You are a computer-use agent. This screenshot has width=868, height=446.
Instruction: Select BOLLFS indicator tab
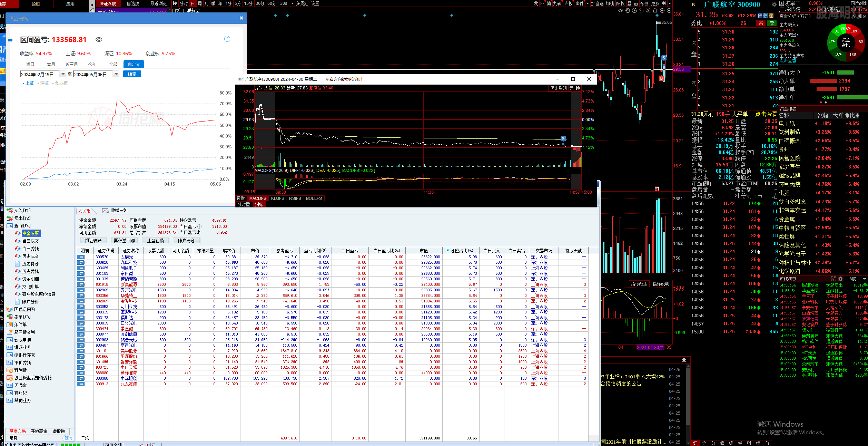314,198
